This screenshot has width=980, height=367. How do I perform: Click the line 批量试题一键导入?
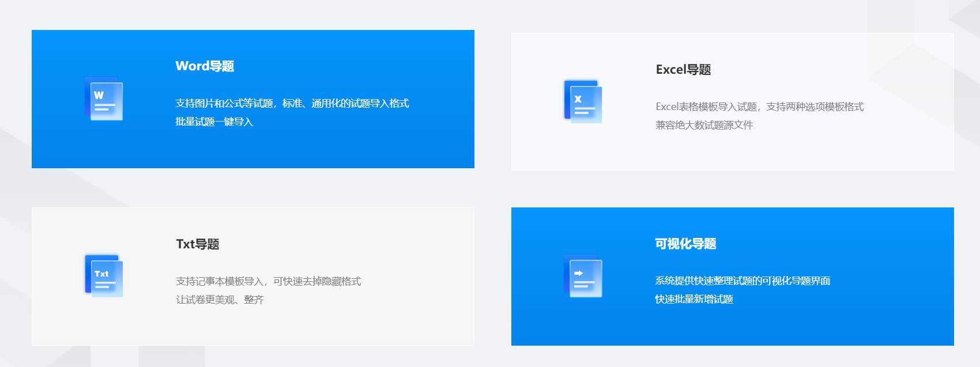[214, 122]
